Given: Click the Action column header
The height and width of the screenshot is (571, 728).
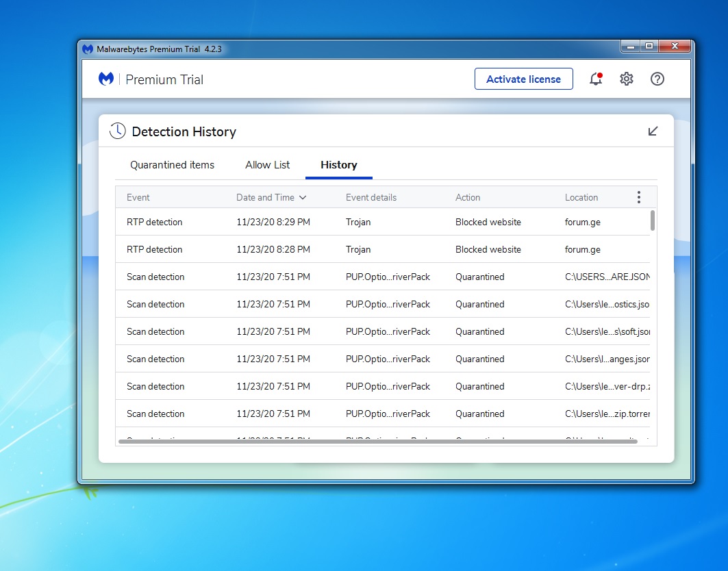Looking at the screenshot, I should coord(468,197).
